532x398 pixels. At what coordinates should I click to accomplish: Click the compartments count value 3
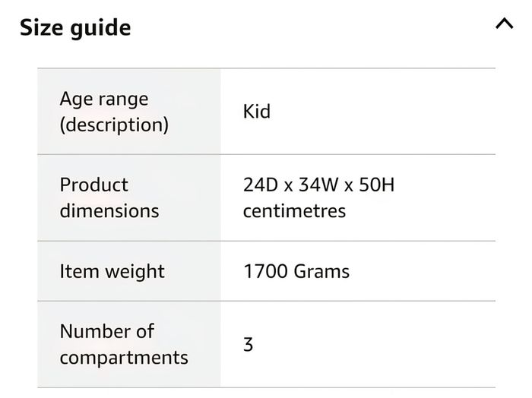pyautogui.click(x=248, y=344)
